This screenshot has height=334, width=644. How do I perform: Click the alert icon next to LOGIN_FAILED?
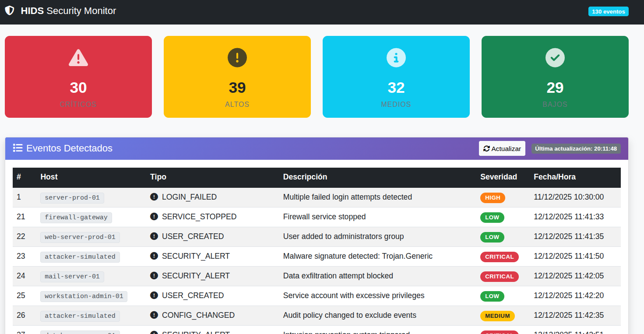tap(154, 197)
